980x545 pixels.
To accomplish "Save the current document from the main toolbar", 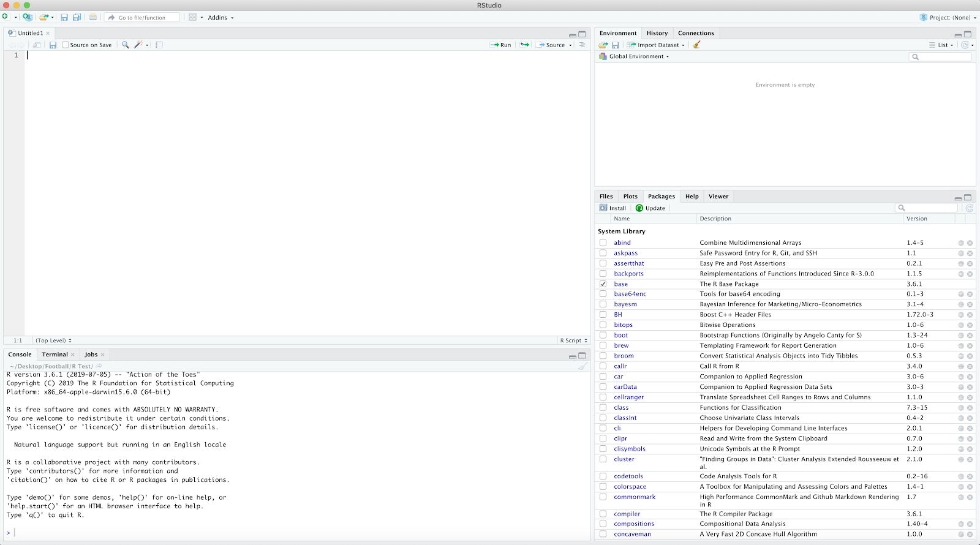I will (x=64, y=17).
